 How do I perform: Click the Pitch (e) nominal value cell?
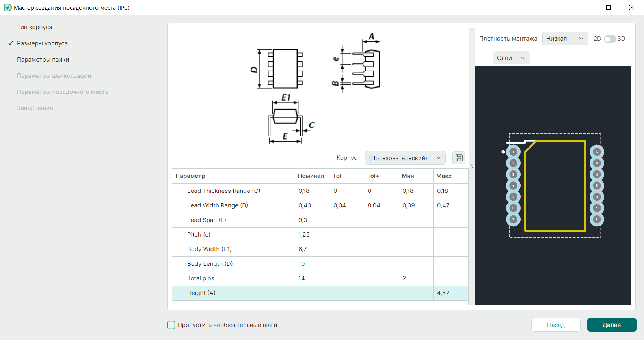coord(311,235)
